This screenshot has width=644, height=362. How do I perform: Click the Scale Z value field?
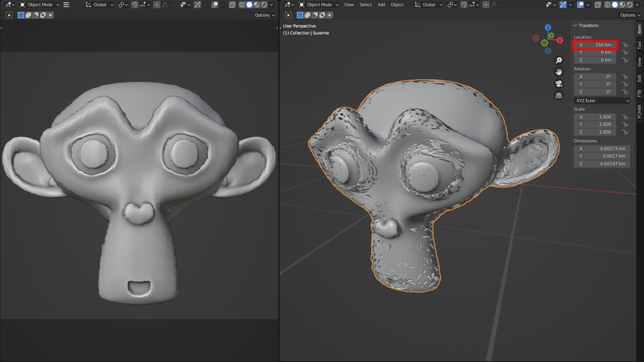[595, 132]
